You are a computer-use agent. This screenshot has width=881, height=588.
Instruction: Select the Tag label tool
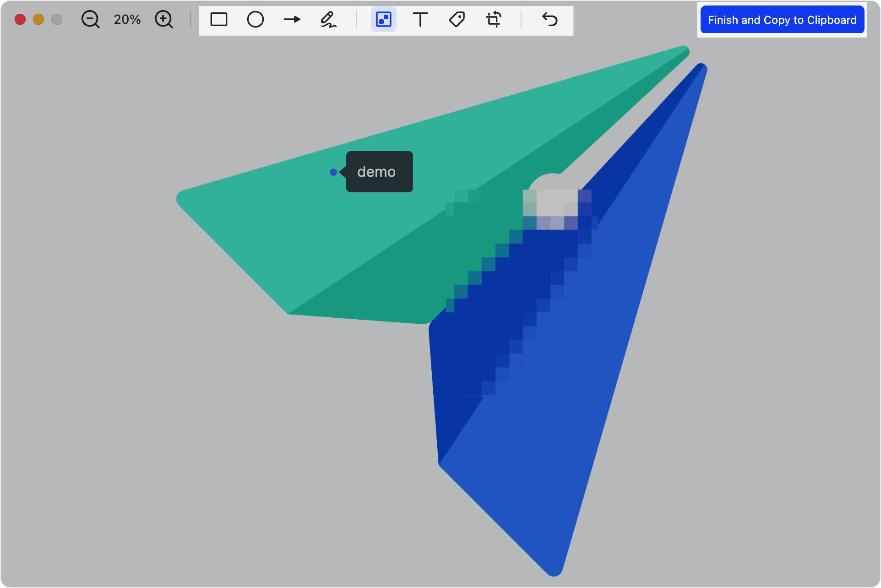pyautogui.click(x=457, y=20)
